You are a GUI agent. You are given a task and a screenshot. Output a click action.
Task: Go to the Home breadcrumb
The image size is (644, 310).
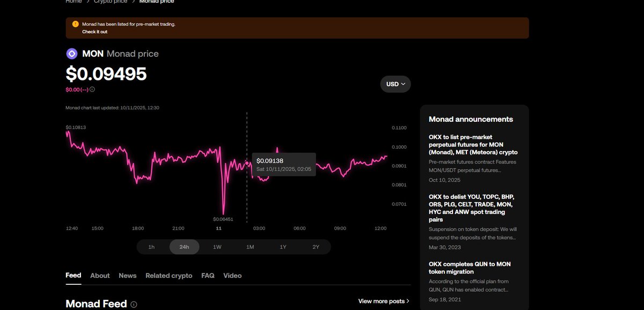[74, 2]
